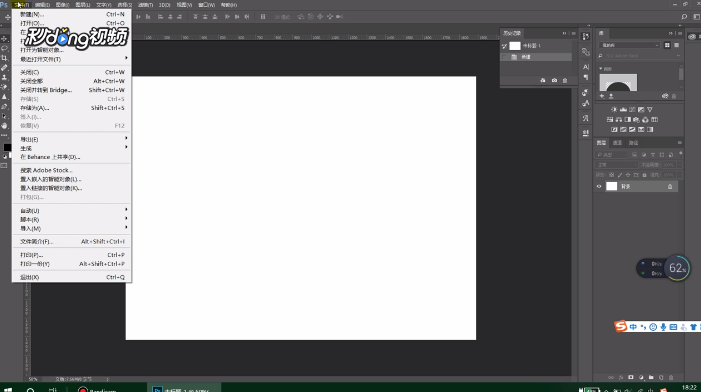Viewport: 701px width, 392px height.
Task: Choose 关闭(C) in File menu
Action: (x=72, y=72)
